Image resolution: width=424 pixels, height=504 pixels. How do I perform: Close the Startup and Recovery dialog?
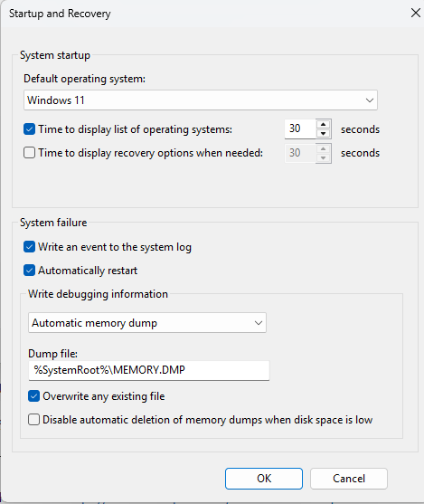click(x=416, y=14)
